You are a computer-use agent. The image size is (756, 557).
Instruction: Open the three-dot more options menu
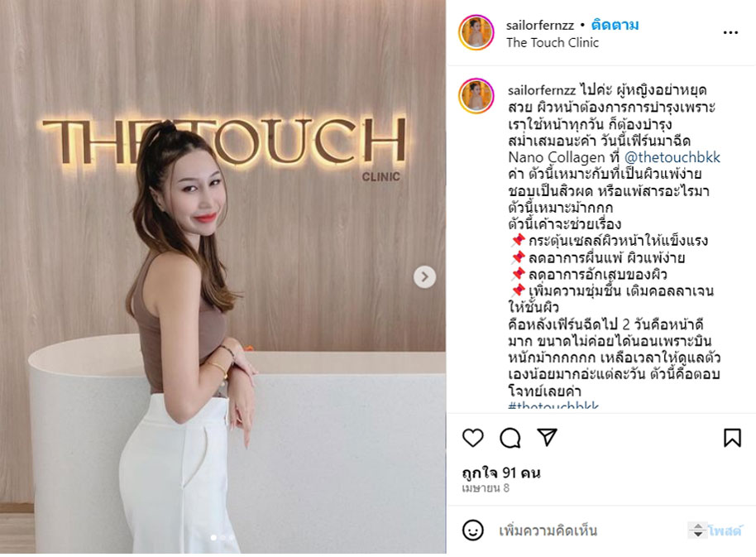click(730, 33)
